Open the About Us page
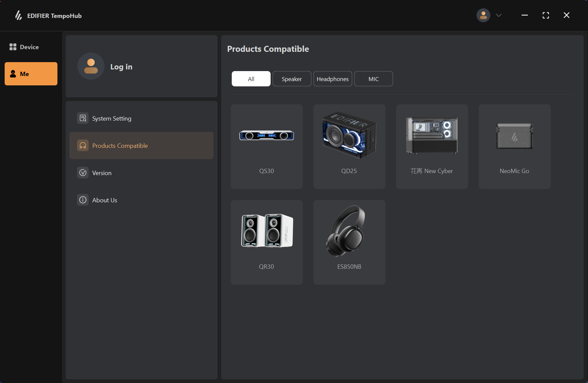Screen dimensions: 588x383 point(141,200)
